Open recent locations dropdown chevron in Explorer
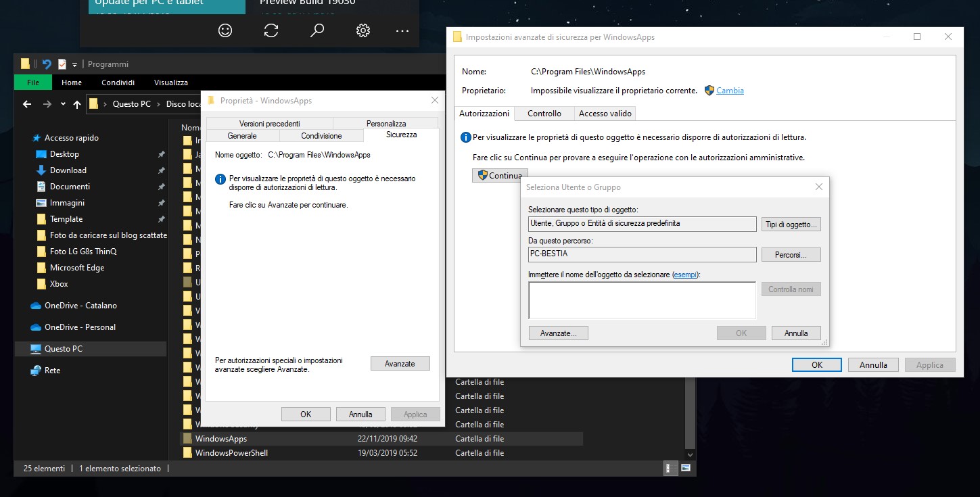This screenshot has width=980, height=497. (x=63, y=104)
